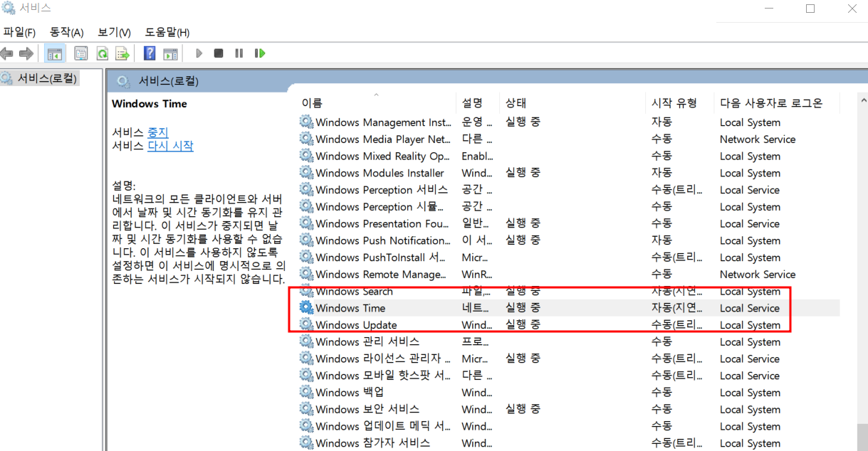Open the 파일(F) menu

click(19, 33)
